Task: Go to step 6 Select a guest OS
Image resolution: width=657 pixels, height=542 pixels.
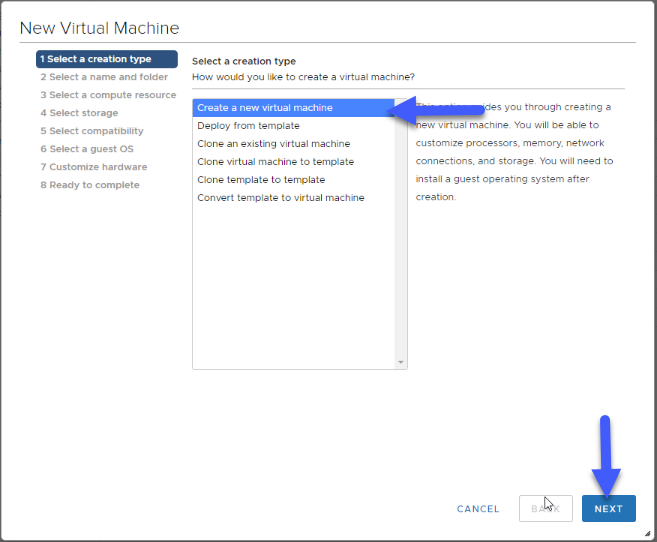Action: click(87, 149)
